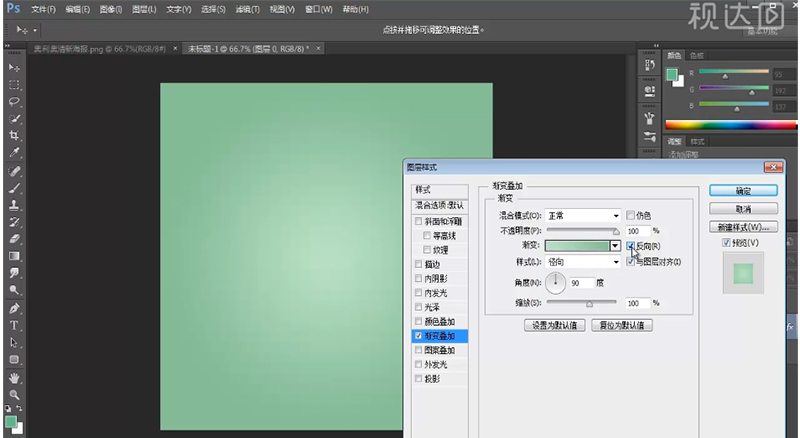Click the 新建样式 button
This screenshot has width=800, height=438.
click(743, 227)
